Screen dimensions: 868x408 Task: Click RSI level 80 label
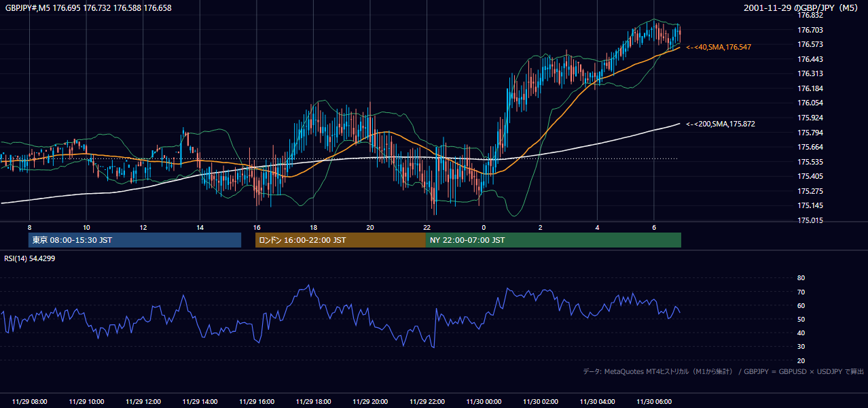point(801,278)
